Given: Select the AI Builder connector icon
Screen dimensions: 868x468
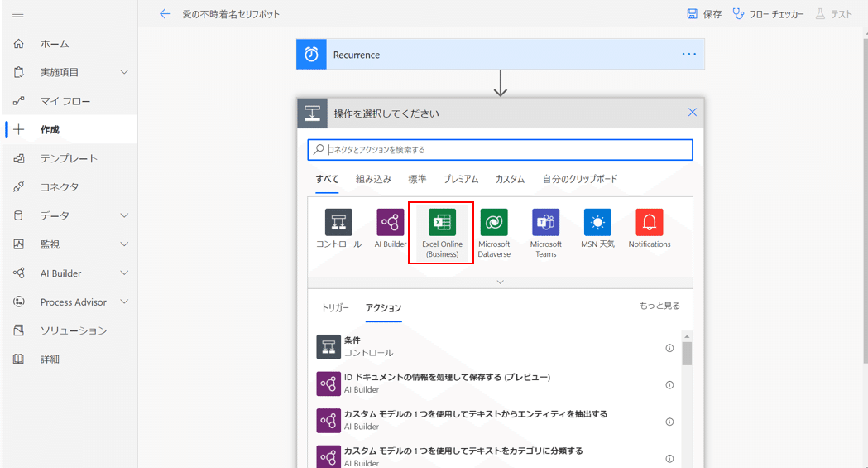Looking at the screenshot, I should click(391, 222).
